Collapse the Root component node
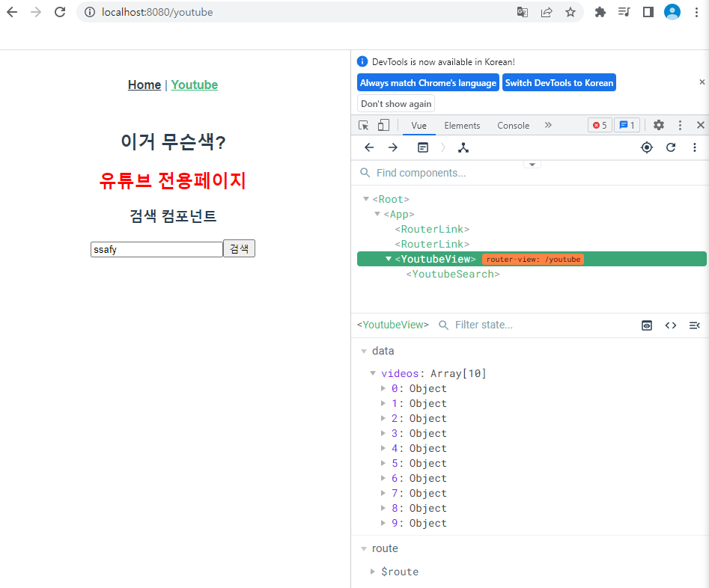 click(x=366, y=199)
